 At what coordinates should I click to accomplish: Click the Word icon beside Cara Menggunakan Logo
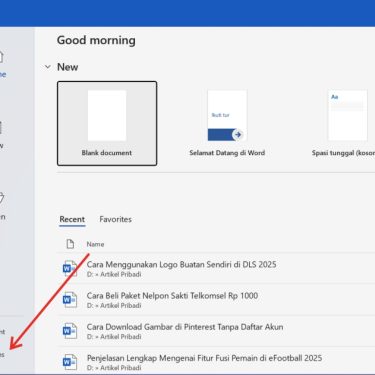tap(70, 269)
